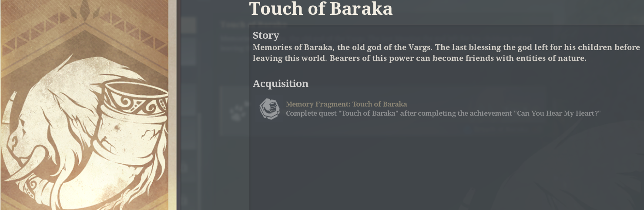
Task: Click the large "Touch of Baraka" title
Action: coord(321,9)
